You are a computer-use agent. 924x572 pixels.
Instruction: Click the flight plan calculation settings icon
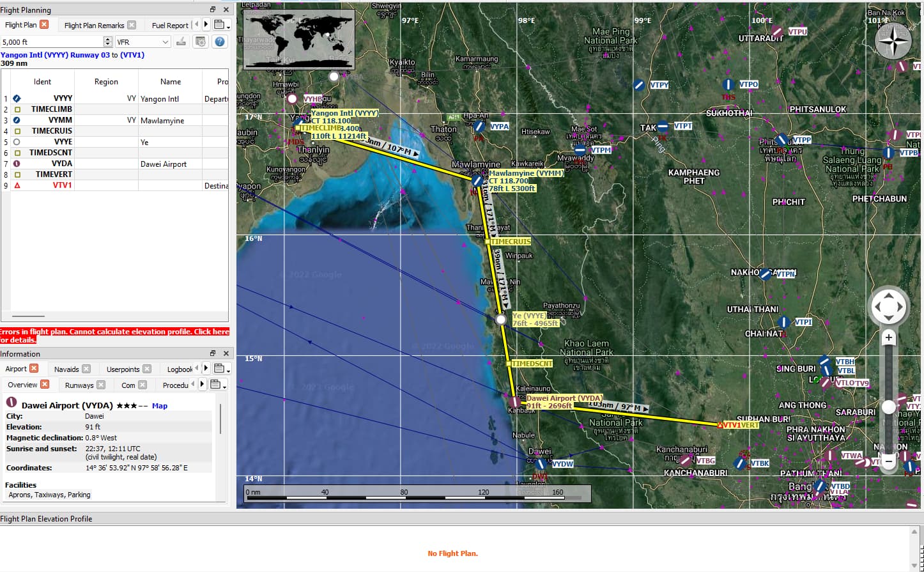pos(201,42)
